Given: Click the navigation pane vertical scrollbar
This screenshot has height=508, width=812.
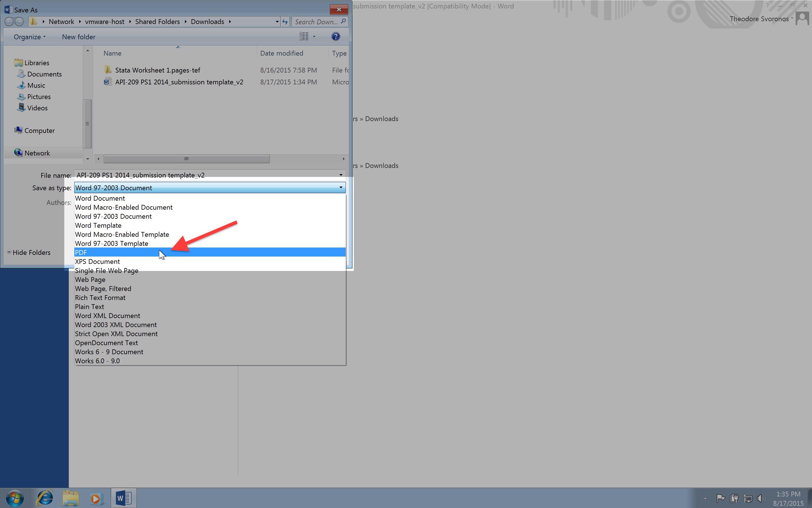Looking at the screenshot, I should pos(87,124).
